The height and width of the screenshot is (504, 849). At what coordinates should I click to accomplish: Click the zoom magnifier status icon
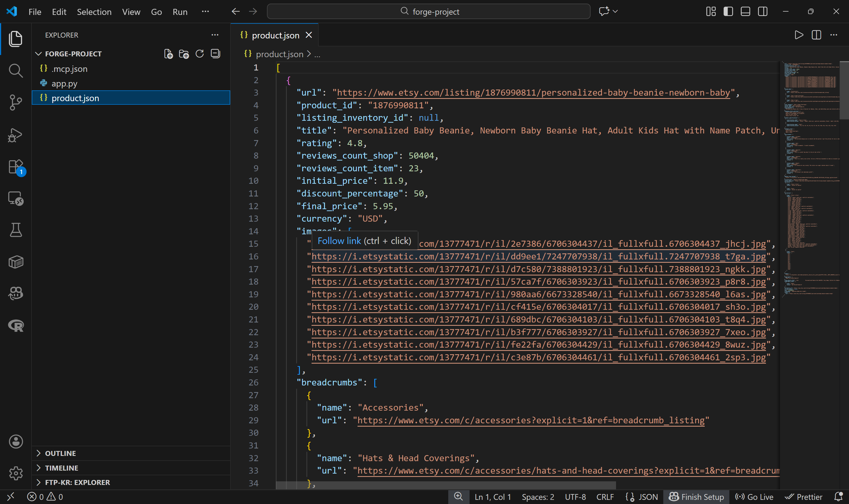tap(459, 497)
